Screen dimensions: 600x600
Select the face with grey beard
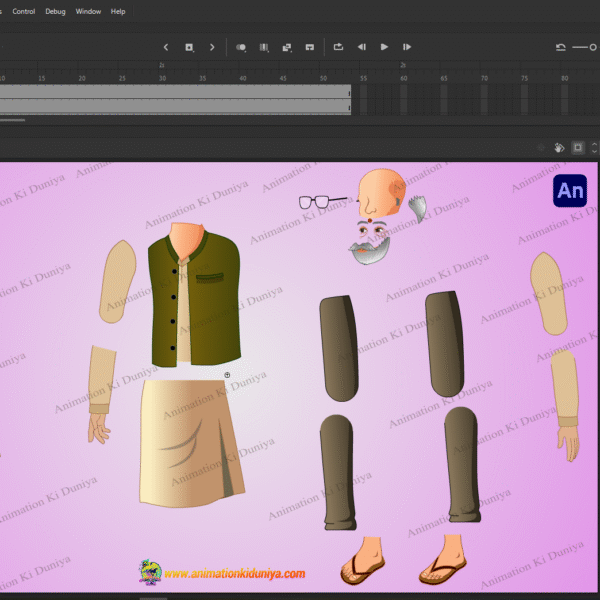[x=370, y=242]
